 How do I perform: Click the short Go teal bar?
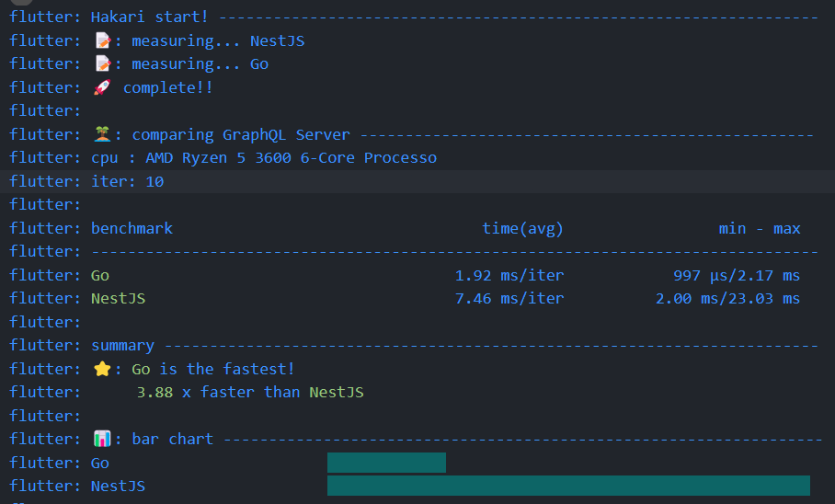(x=386, y=463)
